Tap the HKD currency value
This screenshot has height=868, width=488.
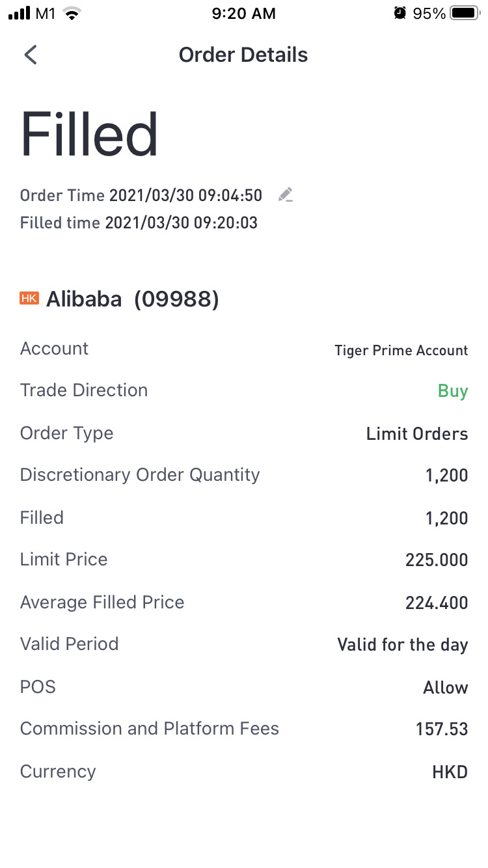pos(450,772)
